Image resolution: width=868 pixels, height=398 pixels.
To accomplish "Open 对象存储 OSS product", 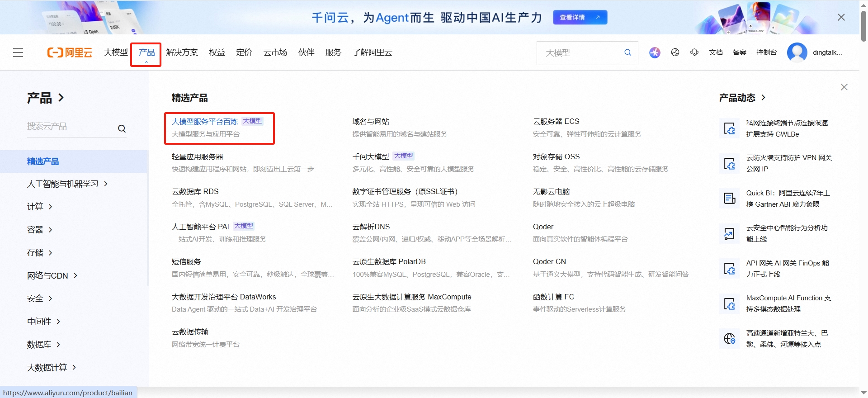I will [x=557, y=156].
